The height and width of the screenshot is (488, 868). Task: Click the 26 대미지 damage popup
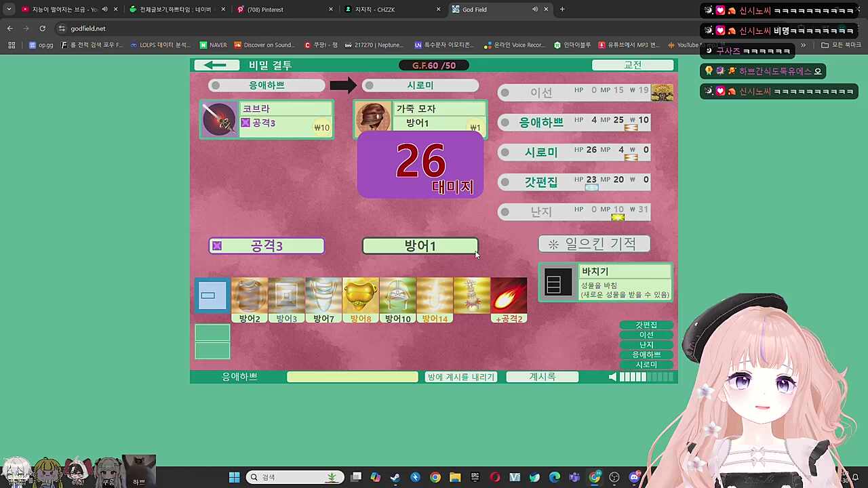[420, 166]
